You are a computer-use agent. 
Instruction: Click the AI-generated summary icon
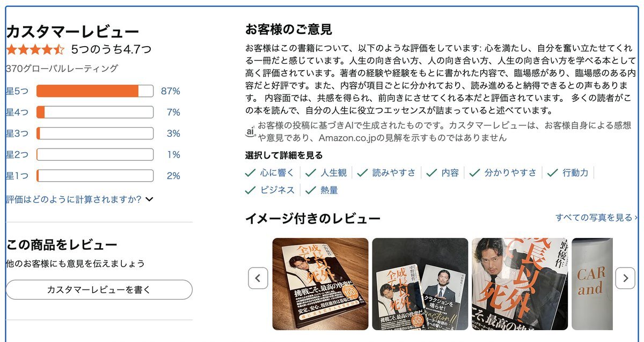[x=250, y=131]
